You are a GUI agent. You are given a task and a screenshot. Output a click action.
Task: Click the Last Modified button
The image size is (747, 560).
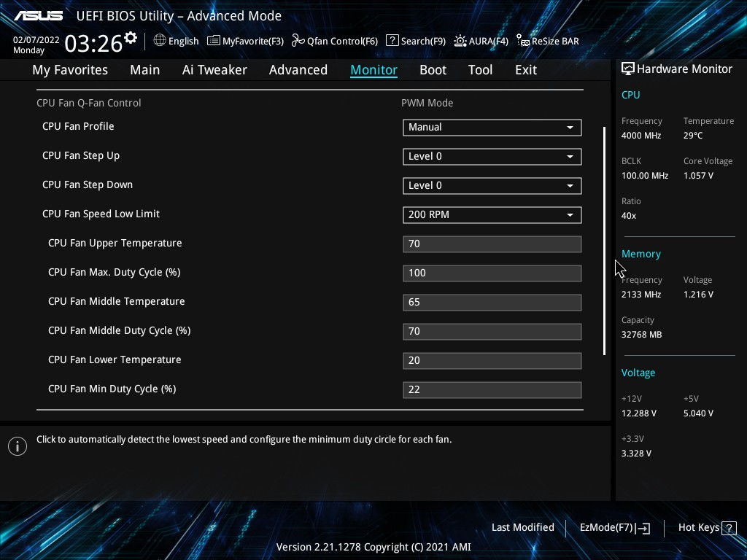click(522, 527)
